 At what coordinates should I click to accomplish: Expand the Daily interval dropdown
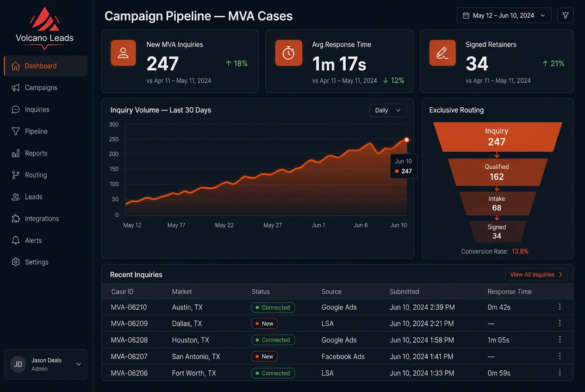click(388, 110)
